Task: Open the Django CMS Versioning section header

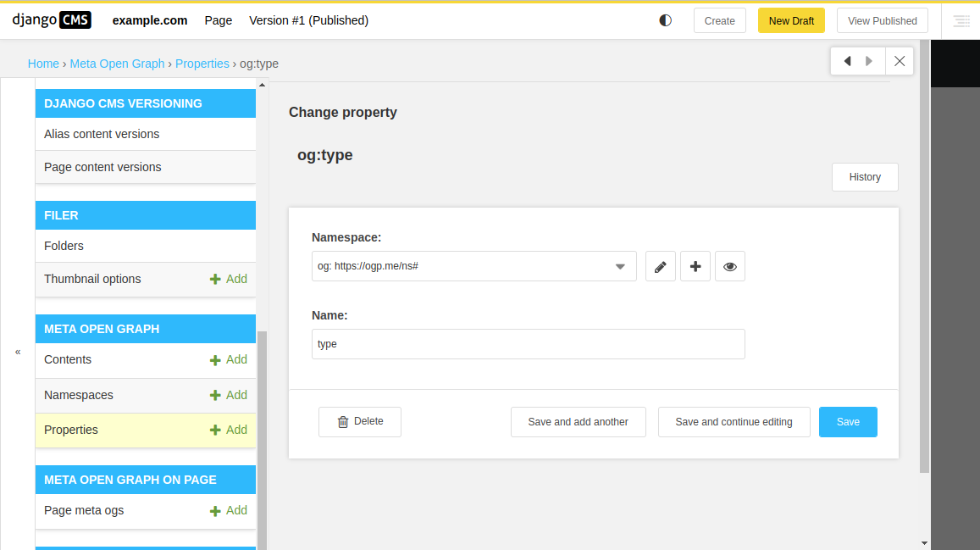Action: [146, 103]
